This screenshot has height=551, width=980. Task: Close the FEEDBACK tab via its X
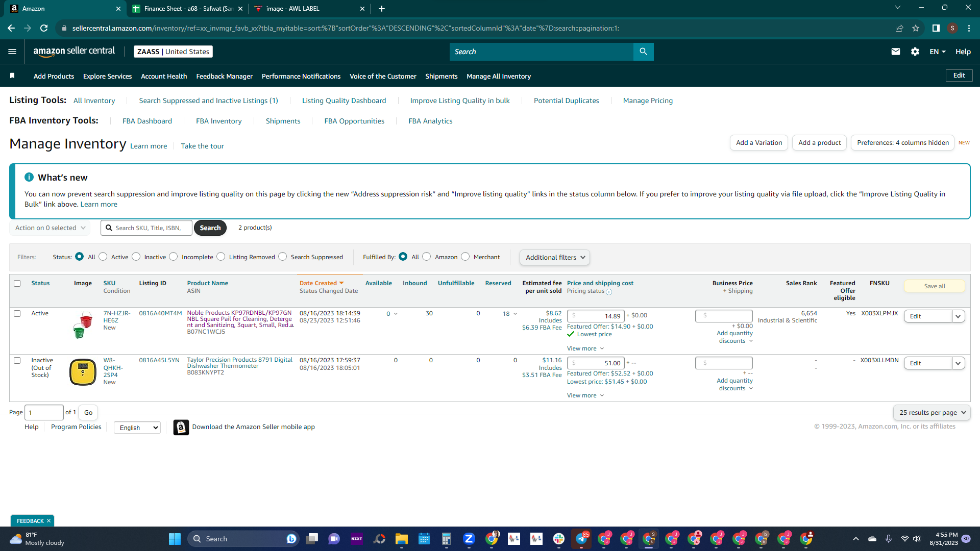[48, 521]
